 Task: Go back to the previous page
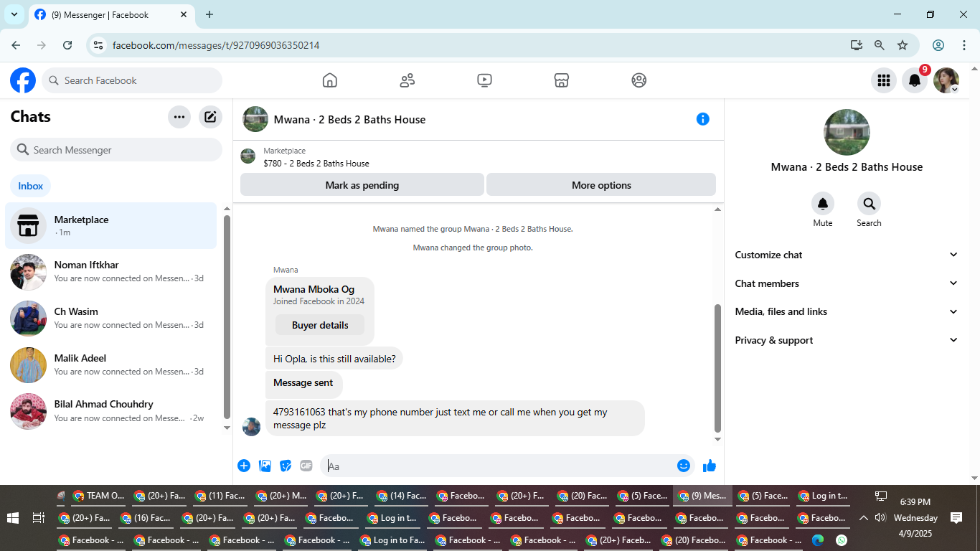(16, 45)
